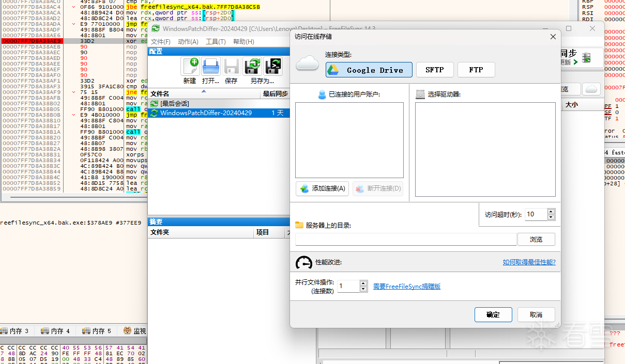
Task: Click the Save As batch job icon
Action: 273,67
